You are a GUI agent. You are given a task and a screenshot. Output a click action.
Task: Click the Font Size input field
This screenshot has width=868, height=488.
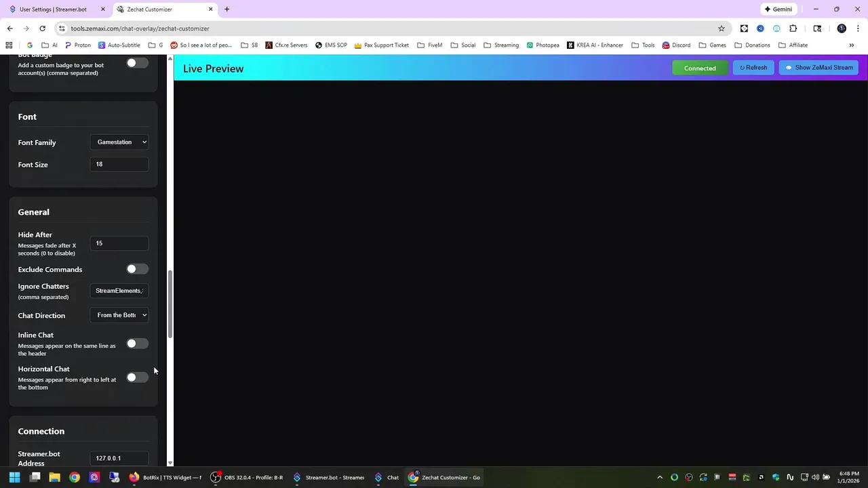coord(119,164)
